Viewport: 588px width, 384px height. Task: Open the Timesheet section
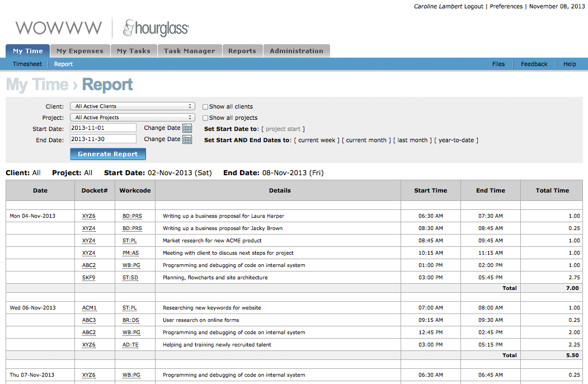pos(27,64)
